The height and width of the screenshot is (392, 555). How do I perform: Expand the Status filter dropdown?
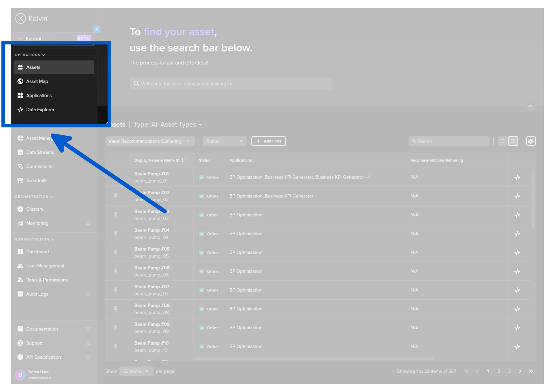point(225,141)
